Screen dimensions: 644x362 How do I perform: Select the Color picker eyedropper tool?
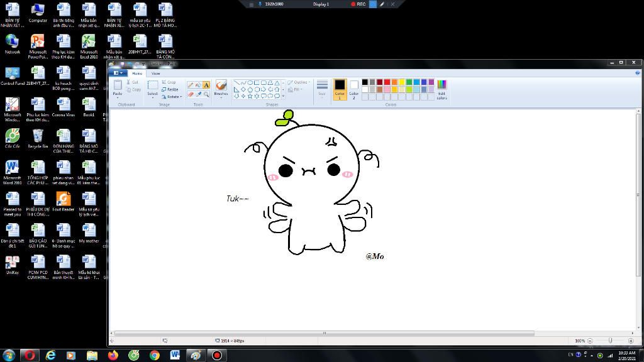pos(198,94)
